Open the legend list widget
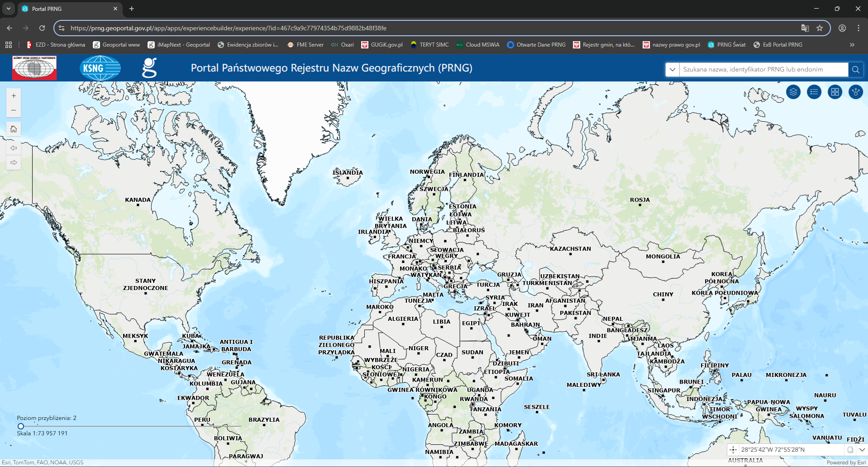The image size is (868, 467). coord(814,92)
